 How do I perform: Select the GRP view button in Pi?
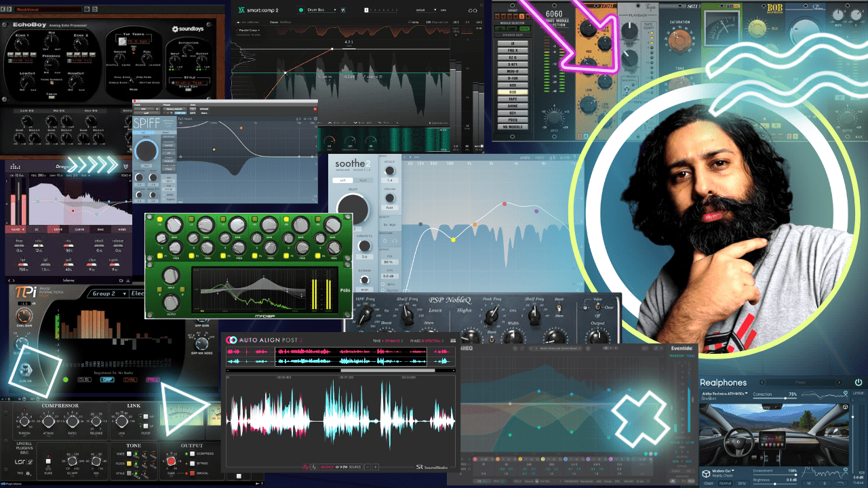click(x=107, y=380)
